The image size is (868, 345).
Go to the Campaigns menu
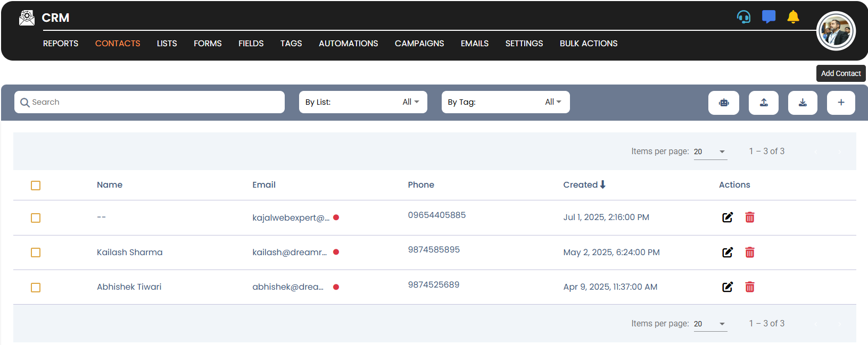(x=419, y=44)
